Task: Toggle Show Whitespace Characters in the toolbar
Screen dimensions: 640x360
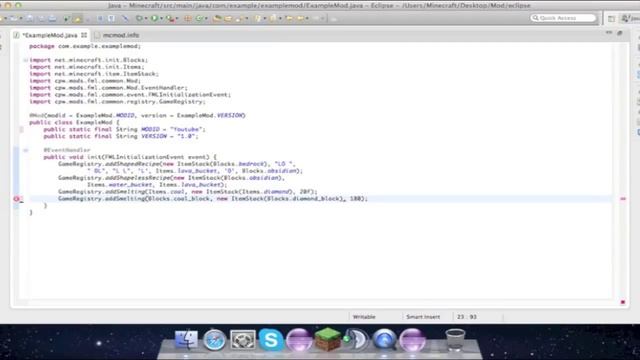Action: pyautogui.click(x=111, y=18)
